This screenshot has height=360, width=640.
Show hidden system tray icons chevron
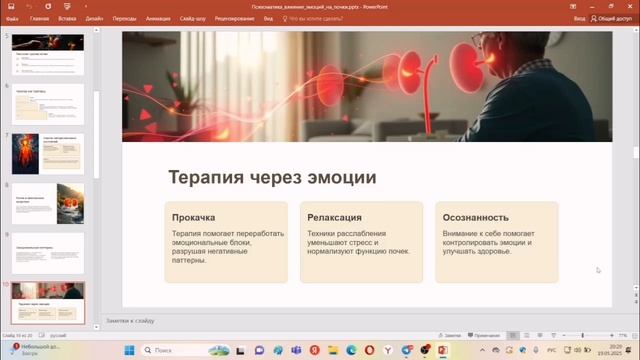[482, 350]
